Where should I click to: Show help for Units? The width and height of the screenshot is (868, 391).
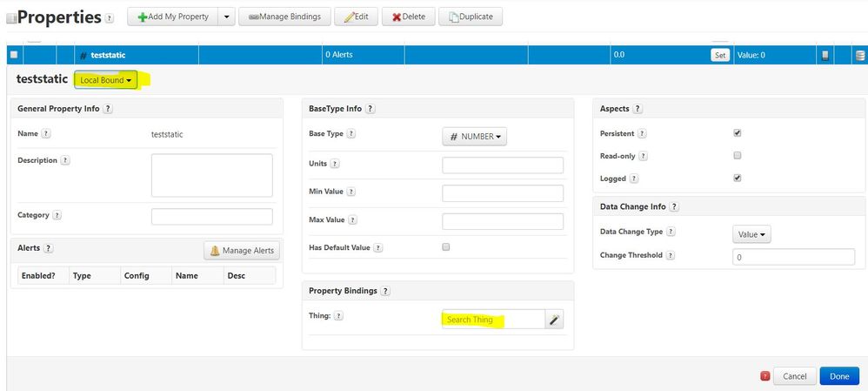(x=335, y=165)
